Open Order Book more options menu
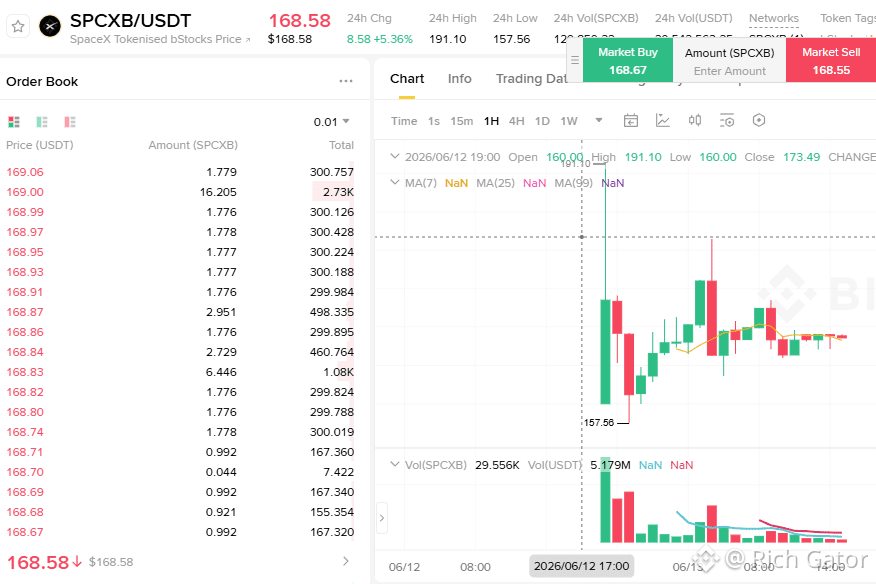Image resolution: width=876 pixels, height=584 pixels. [x=346, y=82]
